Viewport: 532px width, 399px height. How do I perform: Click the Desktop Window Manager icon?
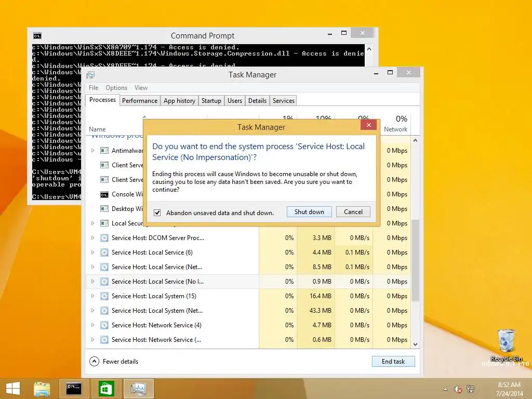coord(104,209)
